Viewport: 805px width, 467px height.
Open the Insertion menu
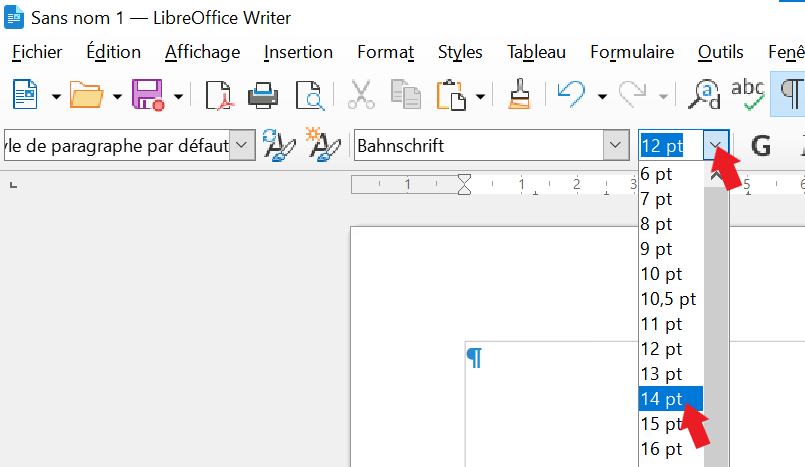298,52
